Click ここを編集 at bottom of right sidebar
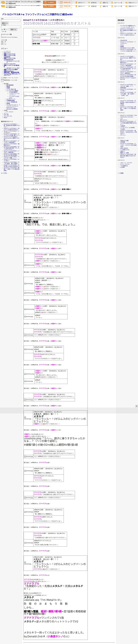Screen dimensions: 138x644 pyautogui.click(x=120, y=173)
